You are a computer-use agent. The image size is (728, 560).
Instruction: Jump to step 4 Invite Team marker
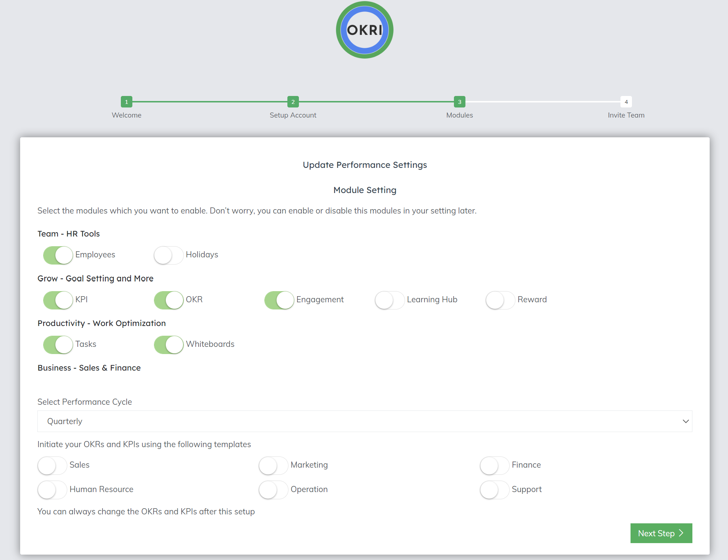coord(626,102)
